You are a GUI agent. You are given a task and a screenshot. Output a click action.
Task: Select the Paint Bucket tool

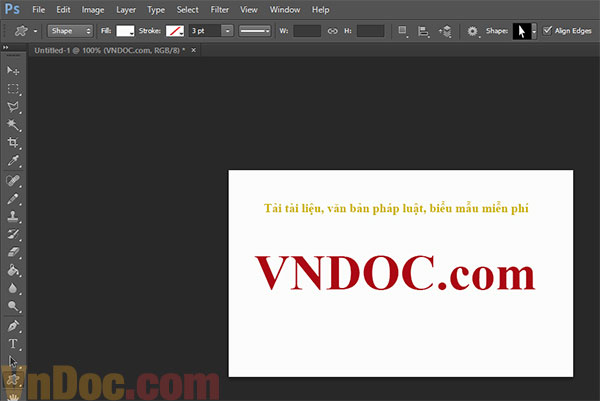click(x=13, y=270)
